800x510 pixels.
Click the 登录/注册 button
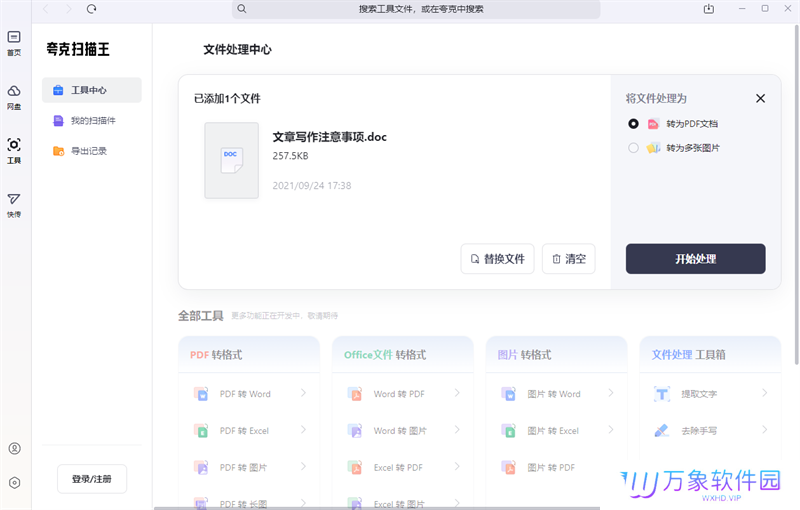pos(92,479)
